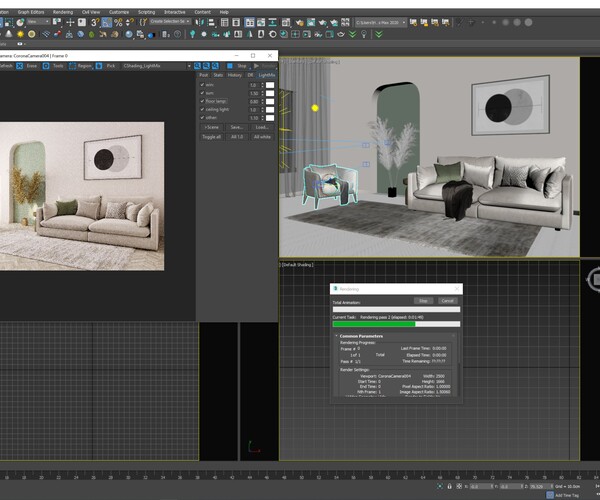Image resolution: width=600 pixels, height=500 pixels.
Task: Click the Z coordinate field in status bar
Action: pyautogui.click(x=541, y=486)
